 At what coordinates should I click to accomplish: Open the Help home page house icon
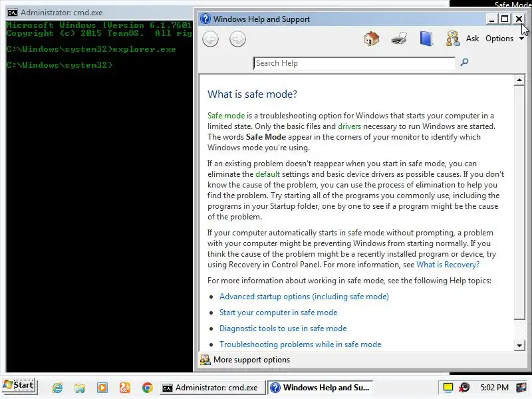tap(372, 39)
